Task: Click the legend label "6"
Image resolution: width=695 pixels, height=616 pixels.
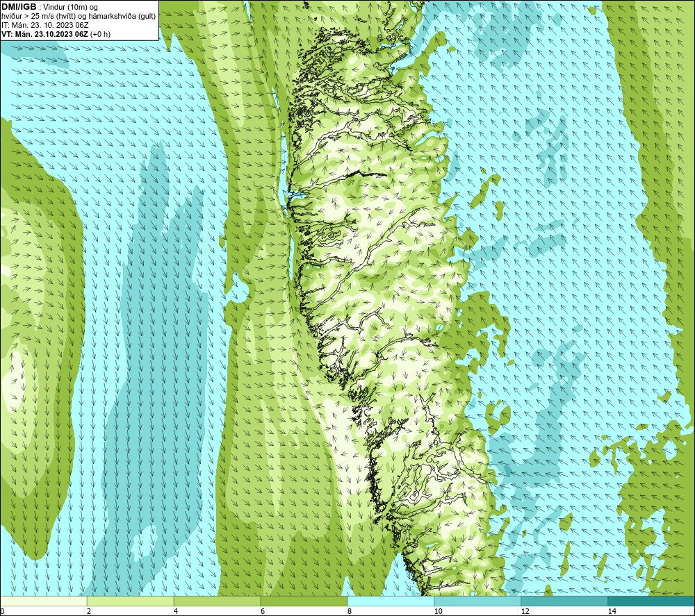Action: click(x=263, y=612)
